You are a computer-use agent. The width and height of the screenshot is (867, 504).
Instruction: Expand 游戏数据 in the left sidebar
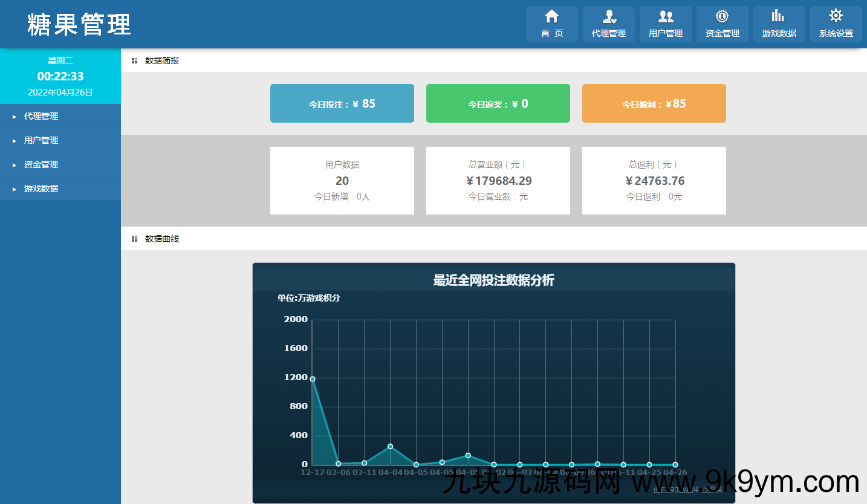pos(41,189)
